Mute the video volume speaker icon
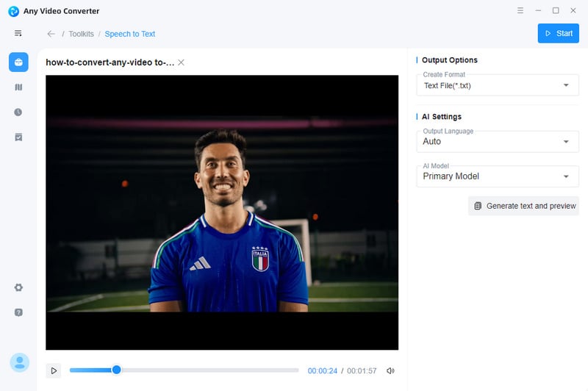Image resolution: width=588 pixels, height=391 pixels. point(390,370)
